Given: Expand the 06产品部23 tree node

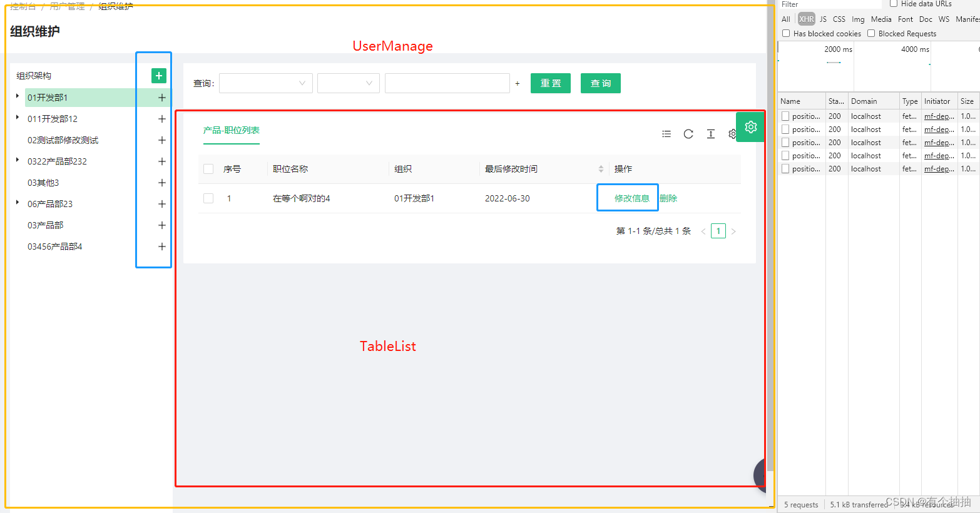Looking at the screenshot, I should pos(16,204).
